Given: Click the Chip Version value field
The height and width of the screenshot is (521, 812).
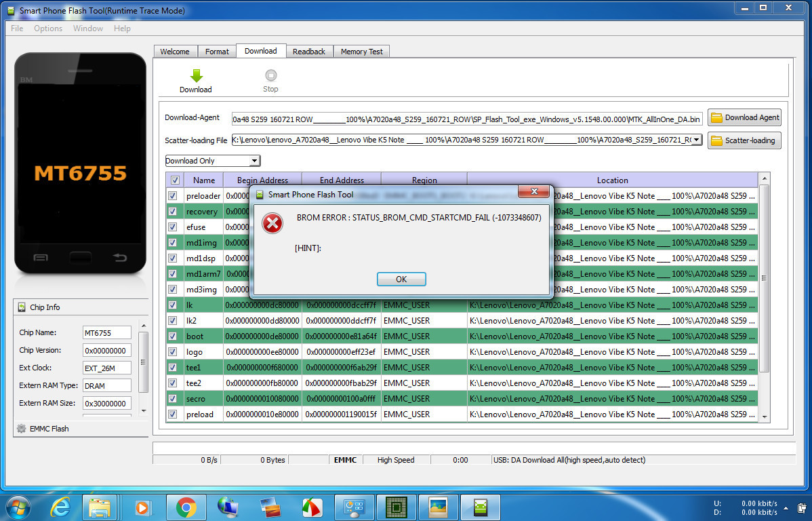Looking at the screenshot, I should [107, 351].
